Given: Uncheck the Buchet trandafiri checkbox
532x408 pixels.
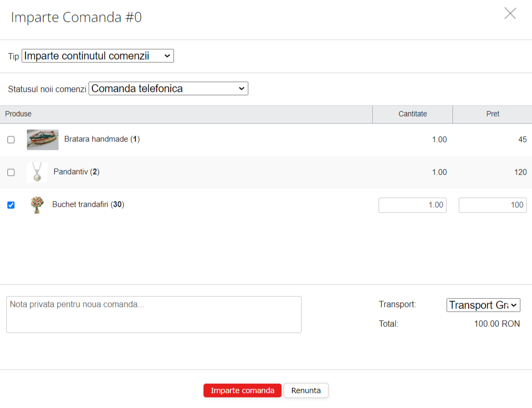Looking at the screenshot, I should coord(11,205).
